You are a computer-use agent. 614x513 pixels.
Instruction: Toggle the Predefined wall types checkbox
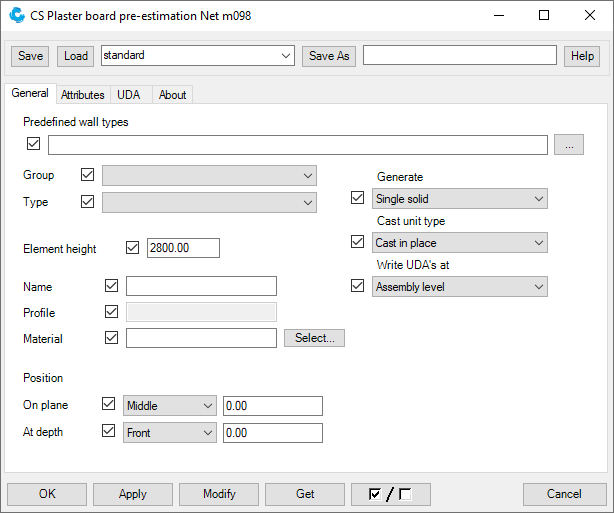pos(34,144)
